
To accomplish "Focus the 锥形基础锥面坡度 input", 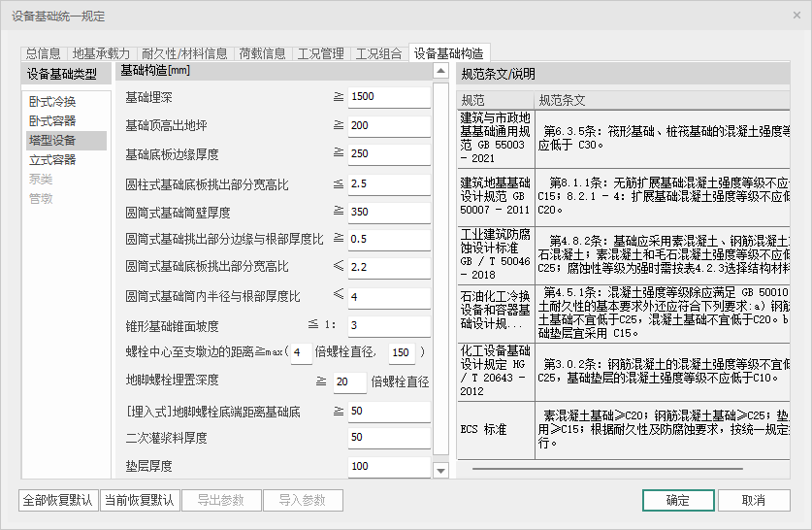I will point(388,325).
